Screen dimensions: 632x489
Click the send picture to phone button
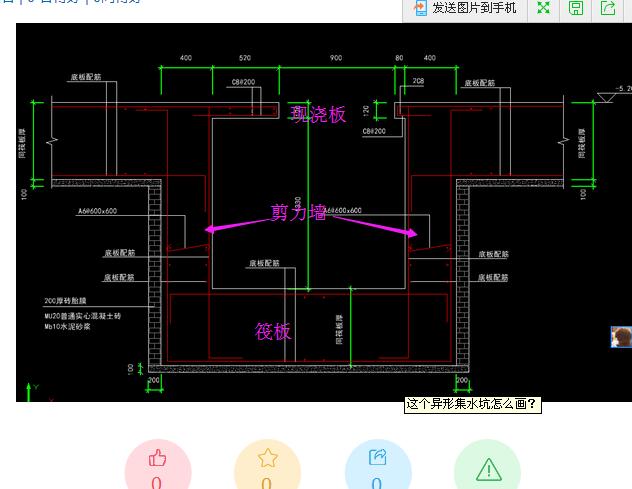[465, 8]
